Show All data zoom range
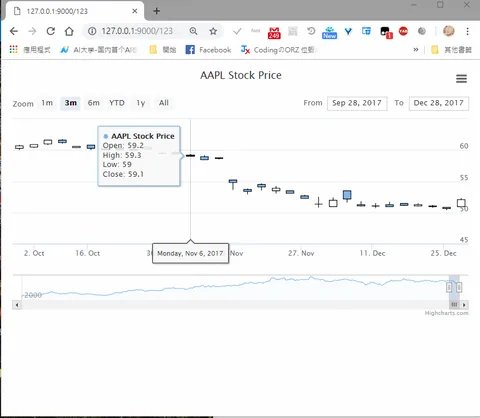This screenshot has height=418, width=480. (x=164, y=103)
